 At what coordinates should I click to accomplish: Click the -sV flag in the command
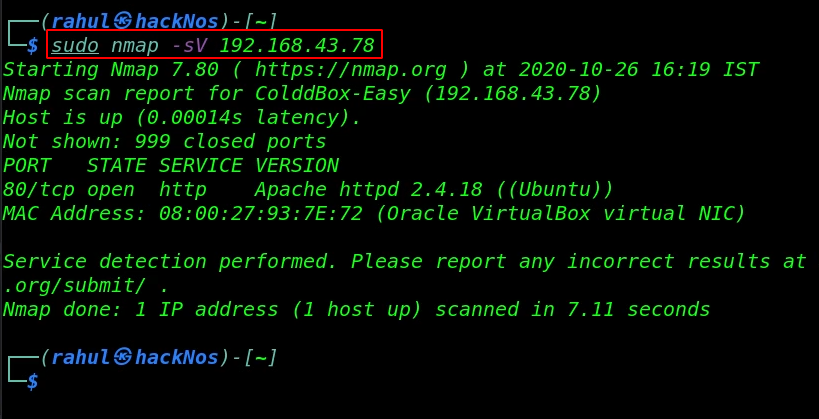189,46
